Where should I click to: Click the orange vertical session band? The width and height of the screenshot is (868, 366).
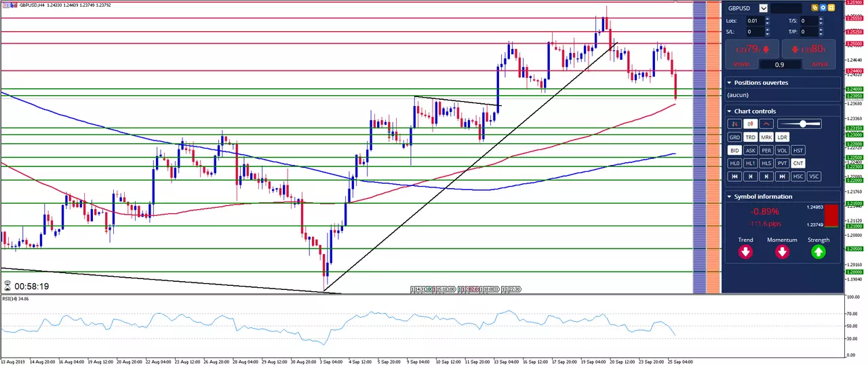[x=713, y=147]
